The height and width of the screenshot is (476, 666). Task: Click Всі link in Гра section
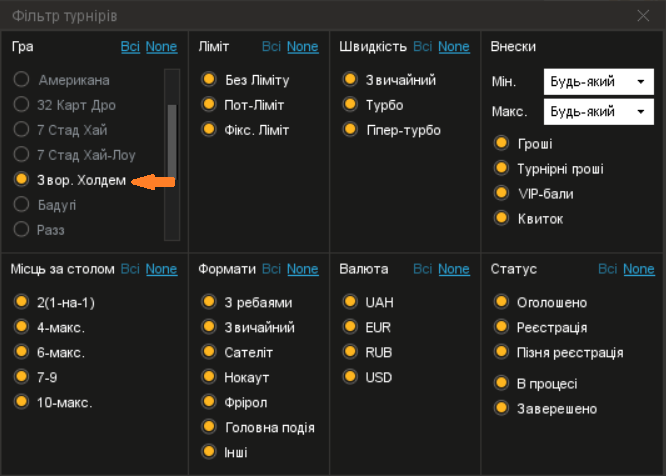click(130, 46)
